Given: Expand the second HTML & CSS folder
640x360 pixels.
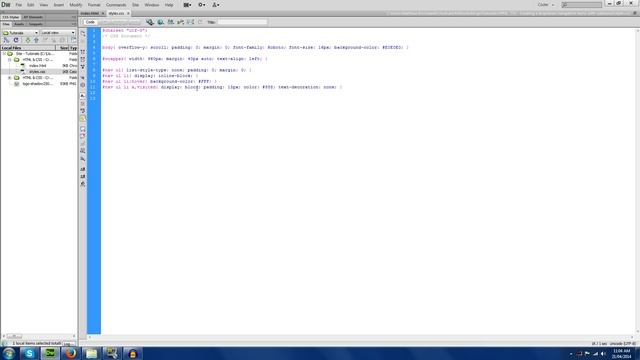Looking at the screenshot, I should pos(10,78).
